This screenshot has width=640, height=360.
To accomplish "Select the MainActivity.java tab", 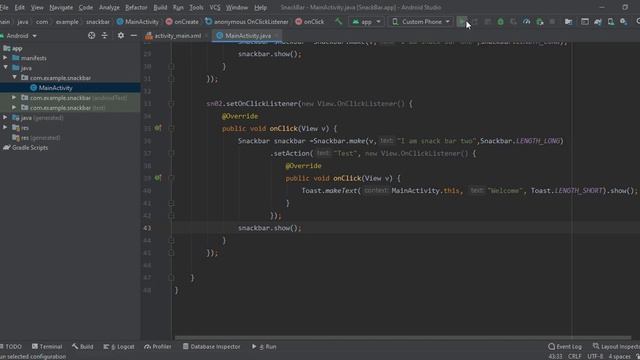I will tap(248, 36).
